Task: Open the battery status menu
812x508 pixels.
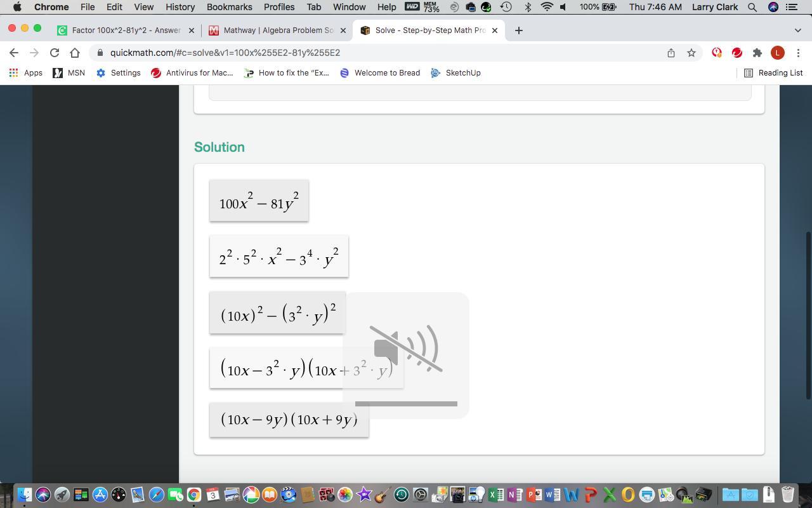Action: (598, 7)
